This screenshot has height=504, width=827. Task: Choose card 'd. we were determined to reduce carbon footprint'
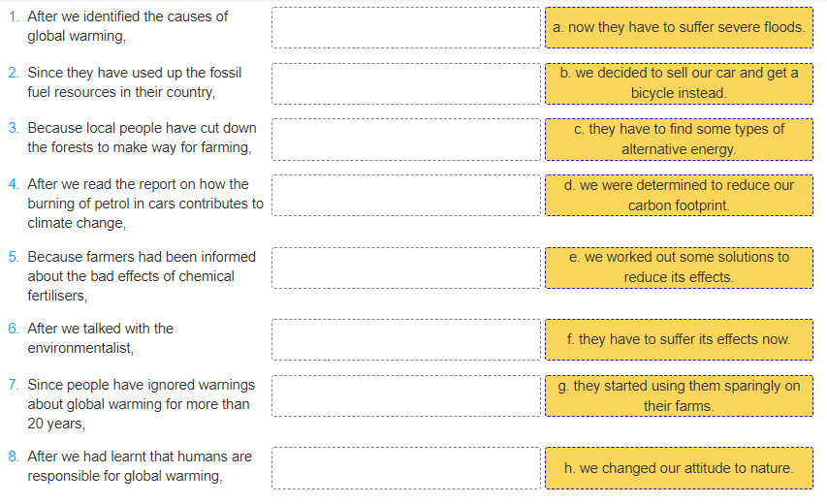679,195
